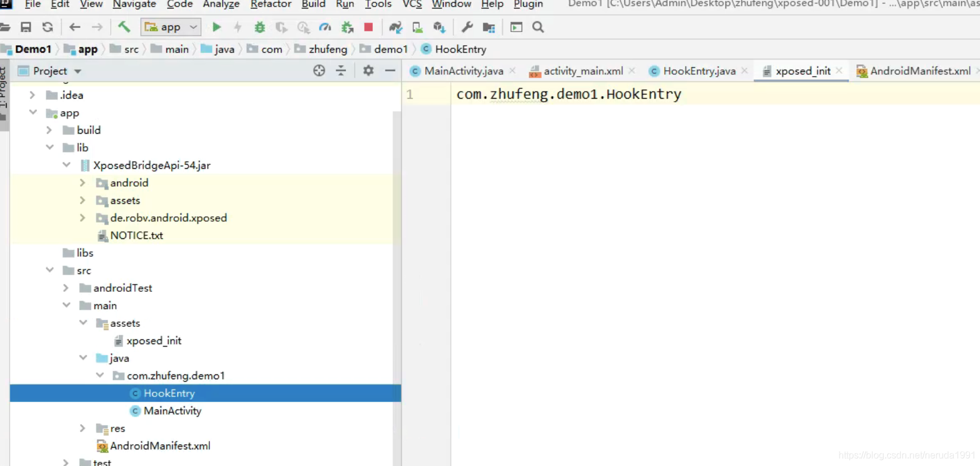Select the HookEntry class in tree

click(x=205, y=393)
